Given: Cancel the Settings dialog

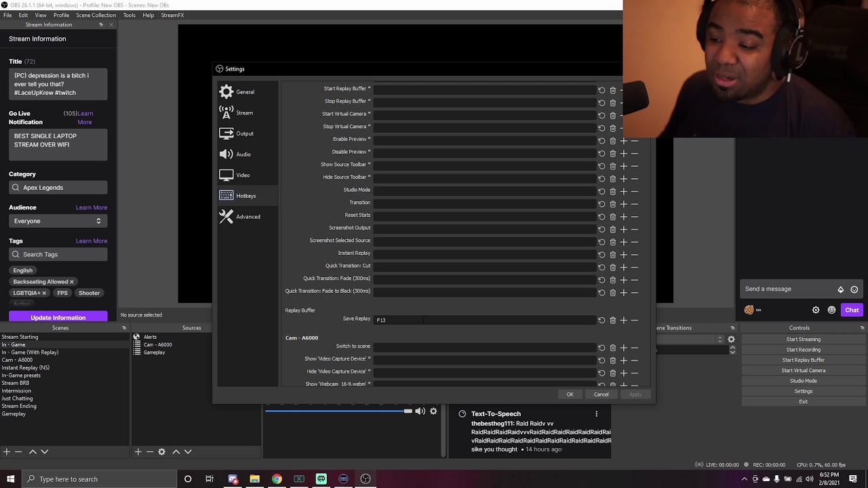Looking at the screenshot, I should [x=601, y=394].
